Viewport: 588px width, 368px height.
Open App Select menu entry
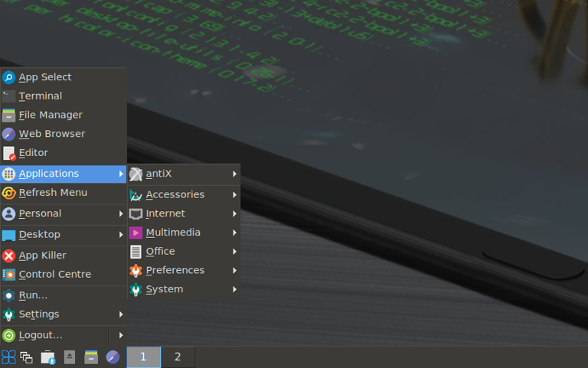[x=64, y=77]
